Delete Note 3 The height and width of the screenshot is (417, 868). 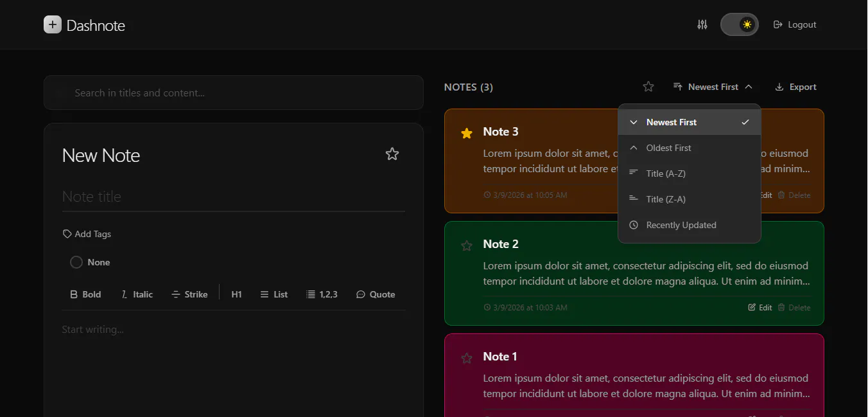[x=794, y=195]
